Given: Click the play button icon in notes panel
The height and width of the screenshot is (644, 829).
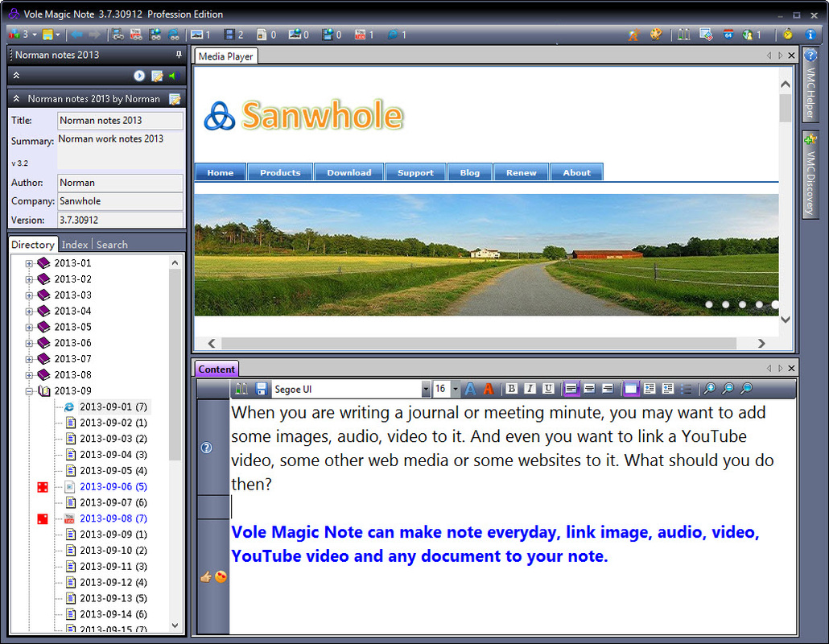Looking at the screenshot, I should (139, 76).
